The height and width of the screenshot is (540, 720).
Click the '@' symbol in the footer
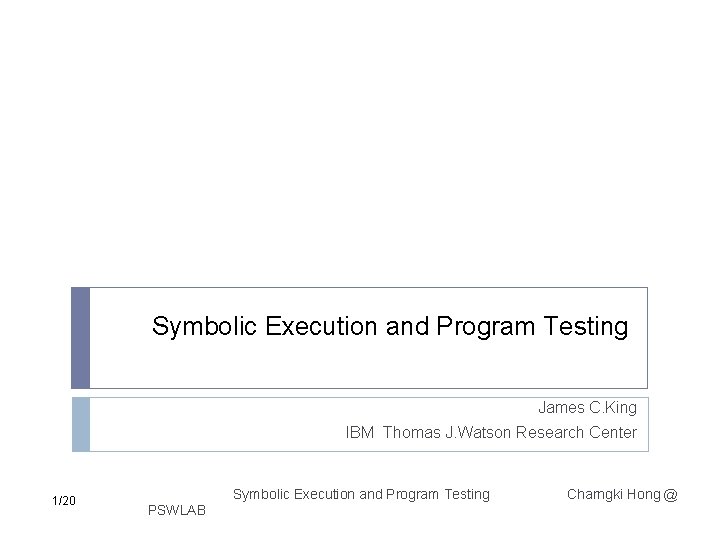pyautogui.click(x=670, y=495)
